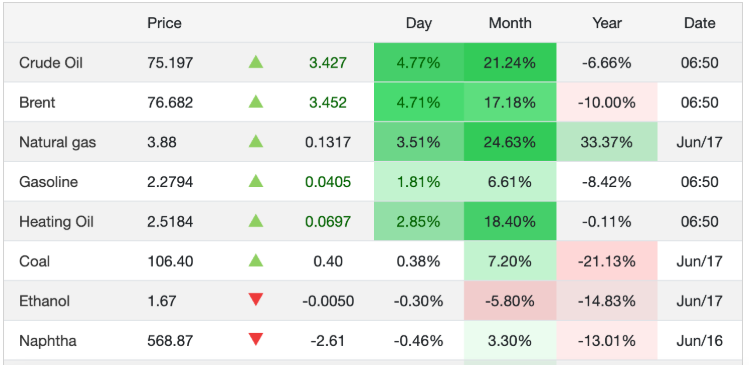Select the 24.63% Natural gas monthly cell
This screenshot has width=749, height=371.
tap(510, 142)
